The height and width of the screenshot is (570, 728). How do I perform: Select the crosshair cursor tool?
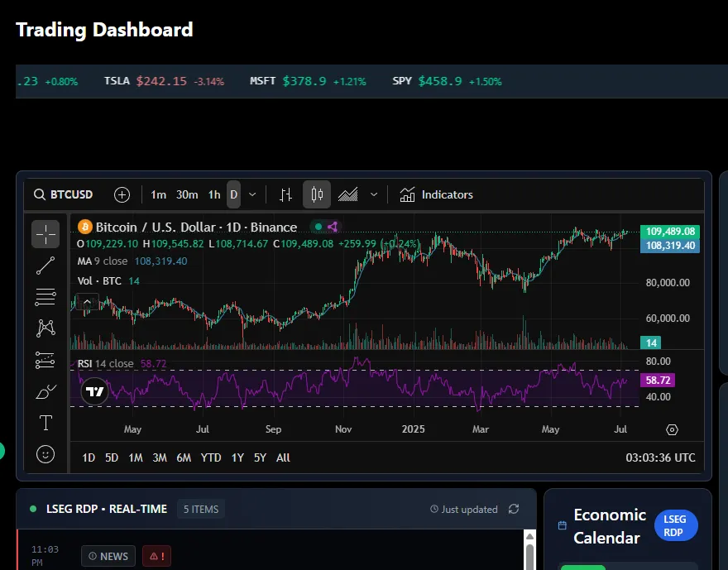(x=45, y=234)
